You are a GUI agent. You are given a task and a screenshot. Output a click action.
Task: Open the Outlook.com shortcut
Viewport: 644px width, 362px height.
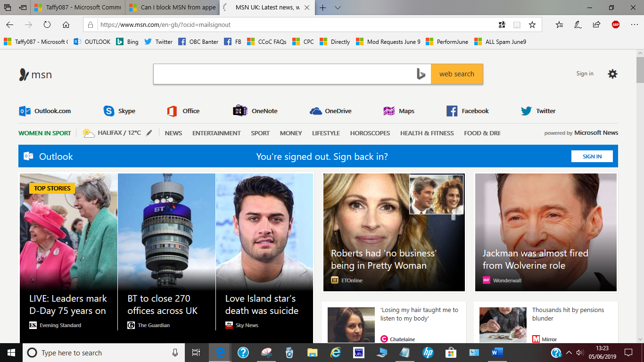pos(45,111)
